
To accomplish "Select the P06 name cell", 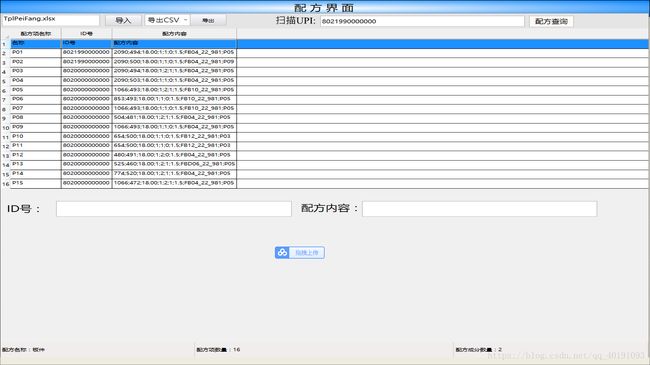I will [36, 100].
